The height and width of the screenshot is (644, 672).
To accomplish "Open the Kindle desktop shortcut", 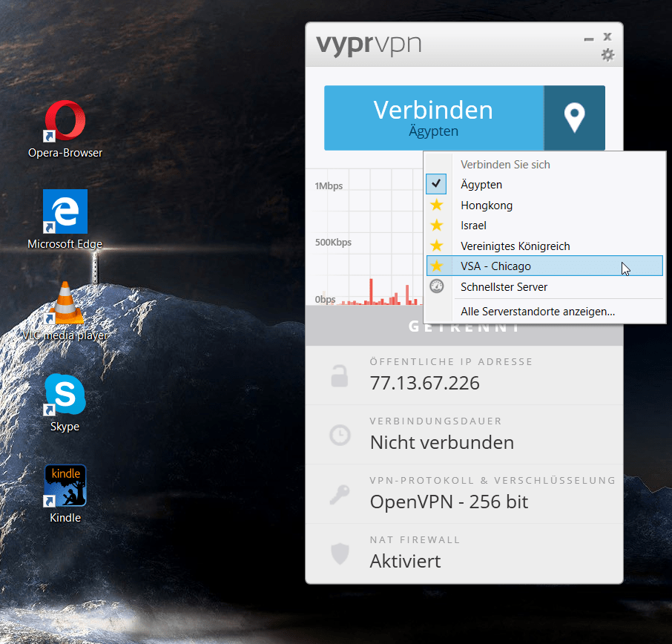I will click(x=65, y=493).
